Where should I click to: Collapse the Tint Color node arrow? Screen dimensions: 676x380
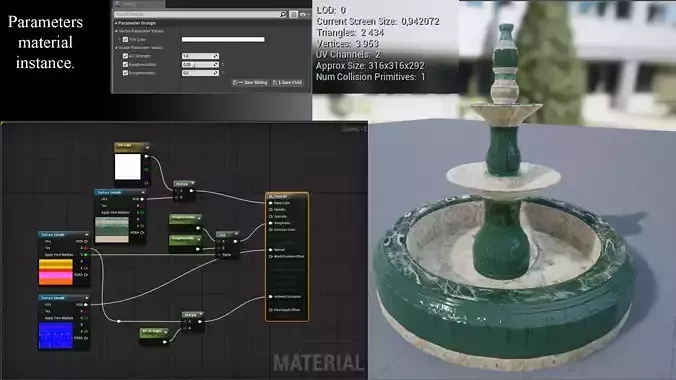147,148
